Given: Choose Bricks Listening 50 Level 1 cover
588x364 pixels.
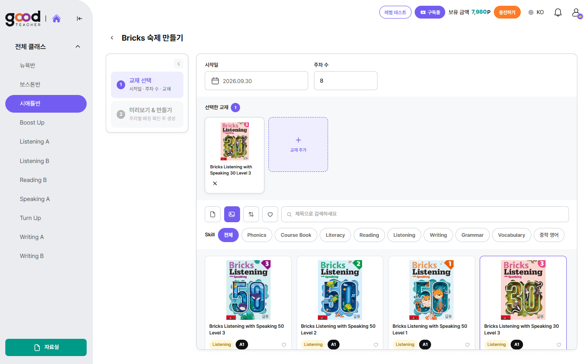Looking at the screenshot, I should point(431,290).
